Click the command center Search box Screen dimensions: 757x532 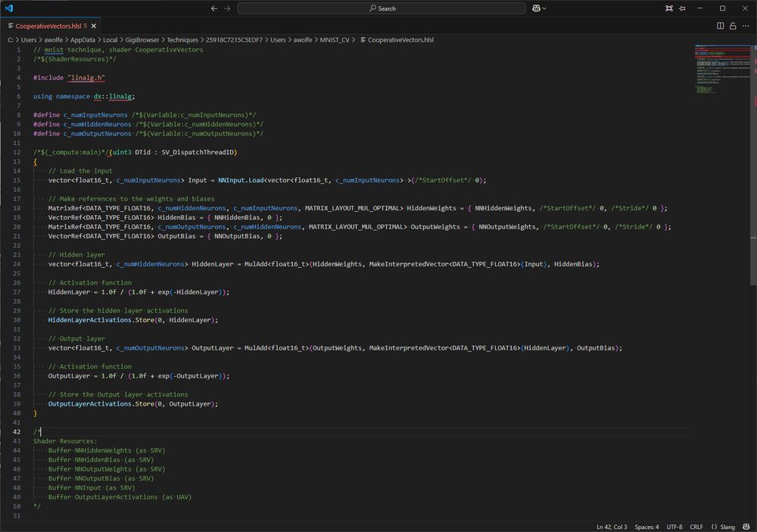coord(382,8)
